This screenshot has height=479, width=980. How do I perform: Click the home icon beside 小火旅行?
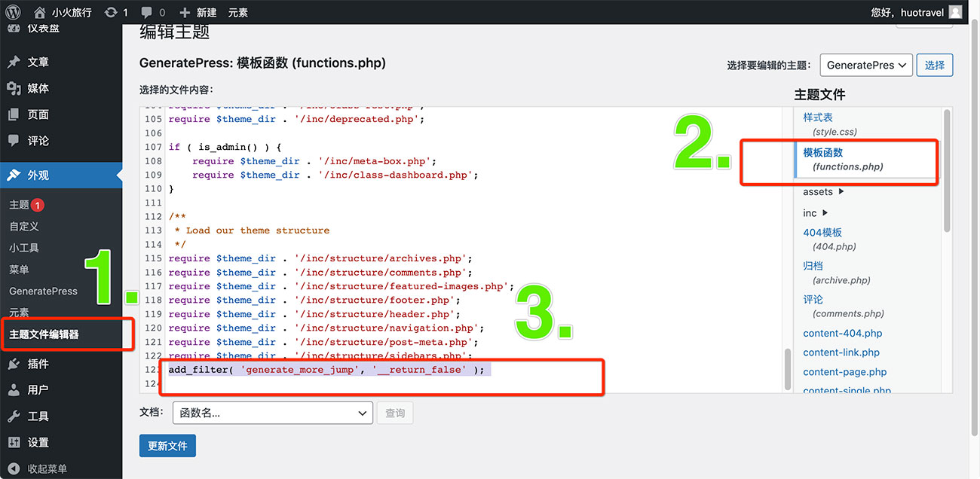[x=40, y=12]
